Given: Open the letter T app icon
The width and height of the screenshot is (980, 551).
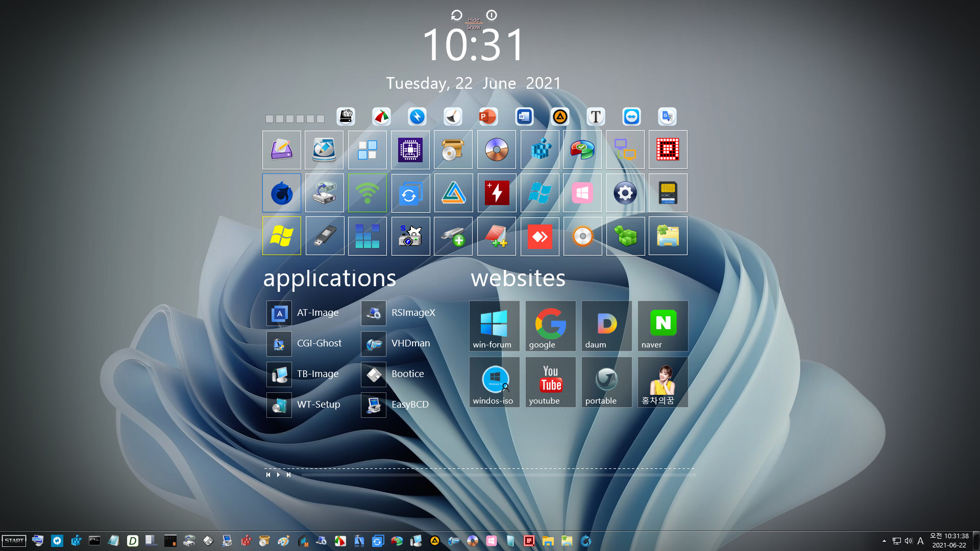Looking at the screenshot, I should pyautogui.click(x=596, y=117).
